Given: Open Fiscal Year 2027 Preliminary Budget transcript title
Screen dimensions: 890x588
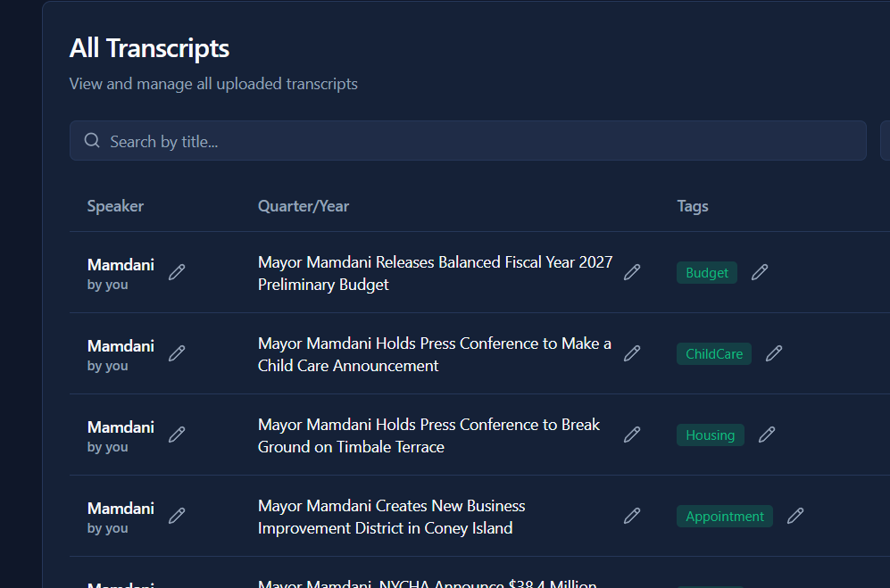Looking at the screenshot, I should click(436, 273).
